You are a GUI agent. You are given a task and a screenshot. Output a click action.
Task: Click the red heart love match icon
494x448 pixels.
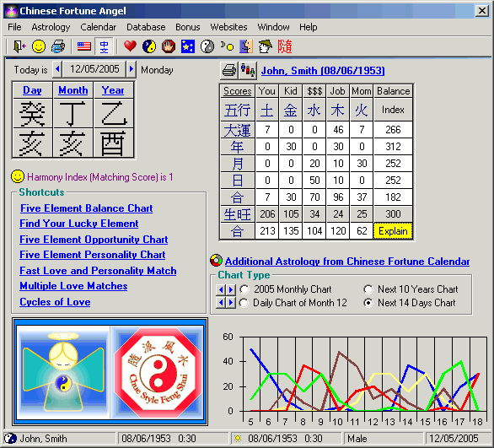(x=130, y=46)
